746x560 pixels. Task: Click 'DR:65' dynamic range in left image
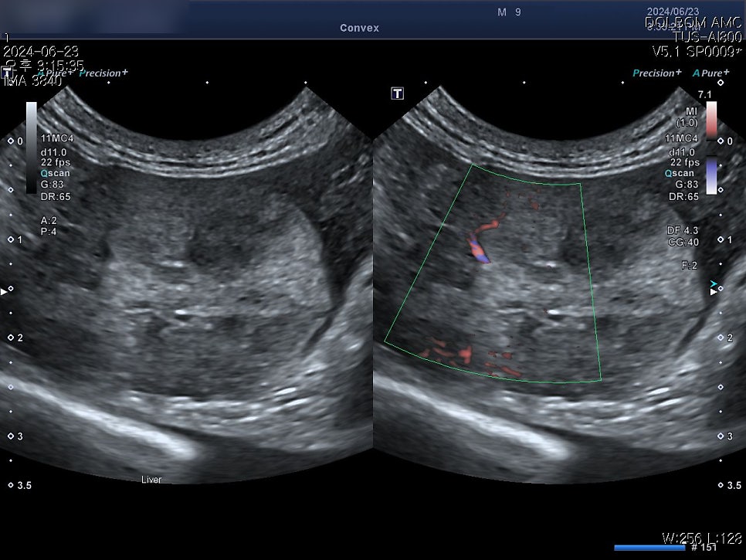click(x=56, y=196)
